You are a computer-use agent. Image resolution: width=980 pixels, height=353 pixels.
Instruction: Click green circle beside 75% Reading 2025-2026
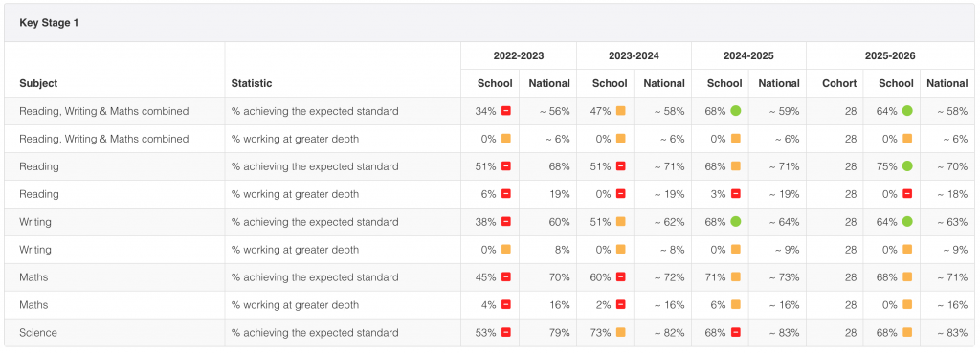(907, 166)
